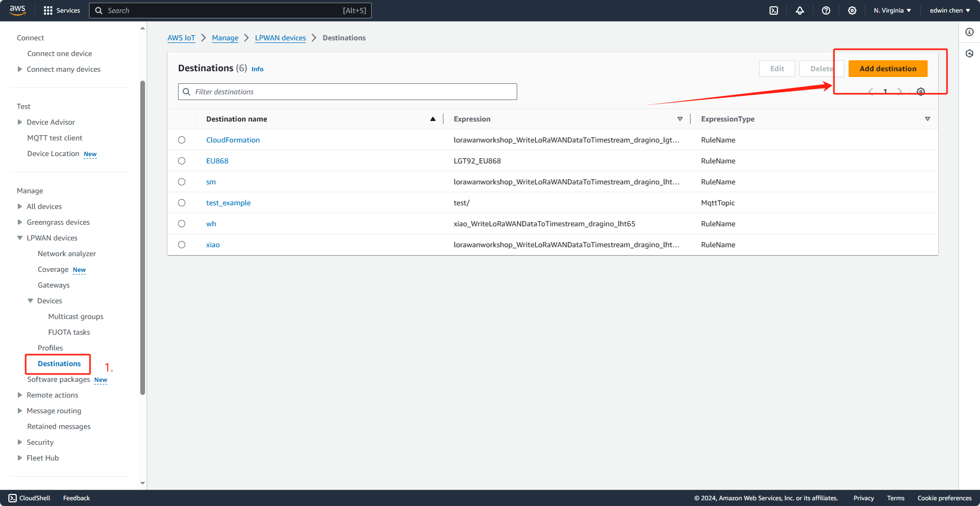This screenshot has height=506, width=980.
Task: Select the sm destination radio button
Action: (182, 182)
